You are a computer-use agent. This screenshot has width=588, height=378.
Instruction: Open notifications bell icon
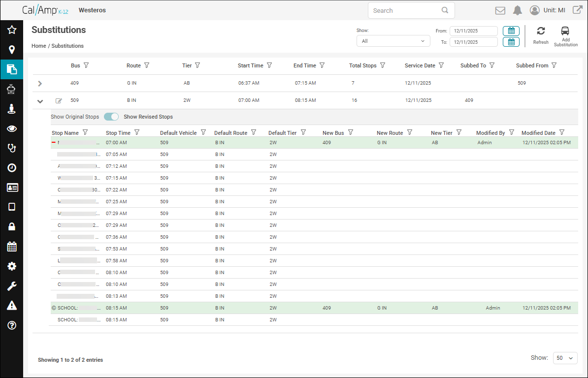(x=518, y=10)
